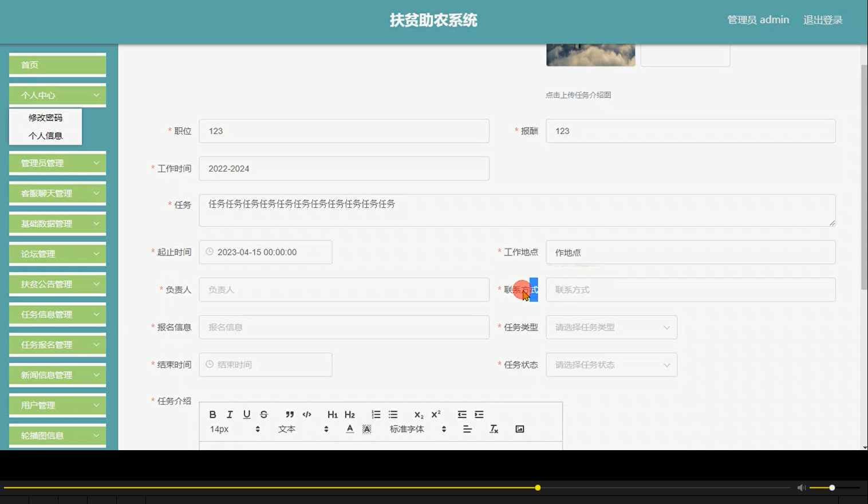Toggle bold formatting in the editor
This screenshot has height=504, width=868.
[212, 414]
